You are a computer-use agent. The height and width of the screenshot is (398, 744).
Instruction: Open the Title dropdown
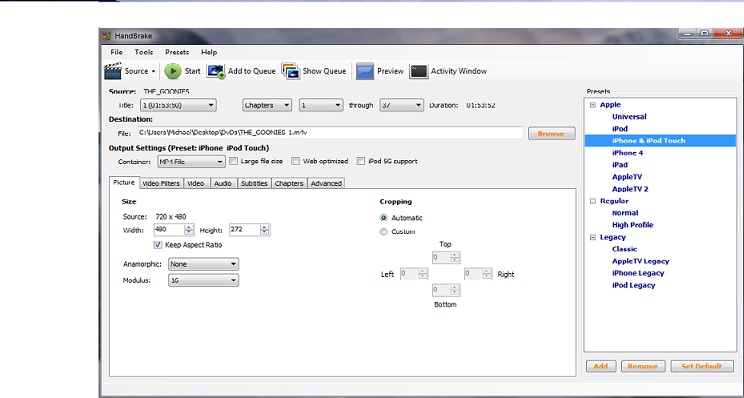click(178, 105)
